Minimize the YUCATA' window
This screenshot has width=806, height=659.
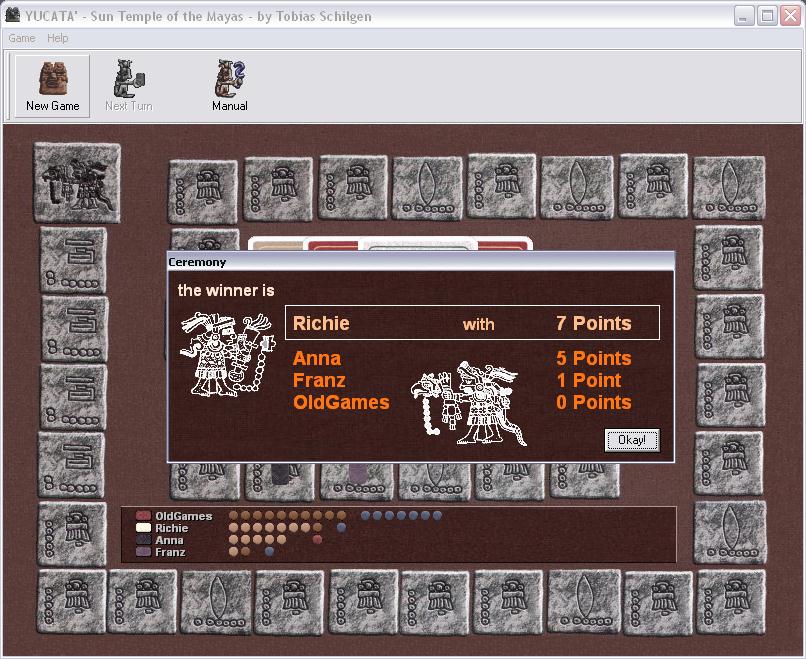pyautogui.click(x=743, y=15)
